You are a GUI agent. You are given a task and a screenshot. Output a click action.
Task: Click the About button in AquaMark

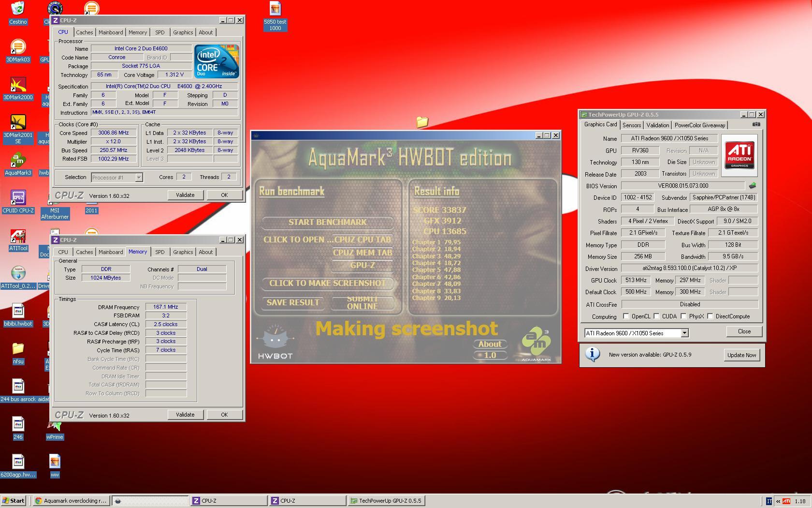pos(490,344)
